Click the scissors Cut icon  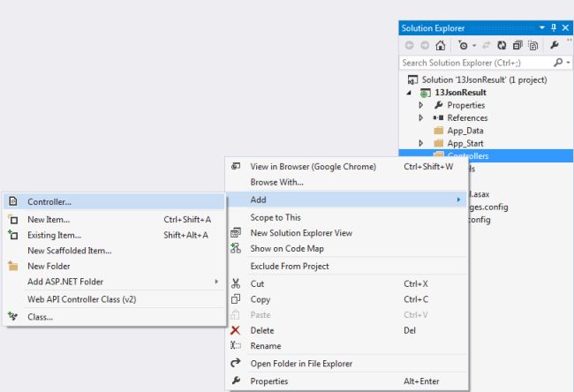click(236, 283)
